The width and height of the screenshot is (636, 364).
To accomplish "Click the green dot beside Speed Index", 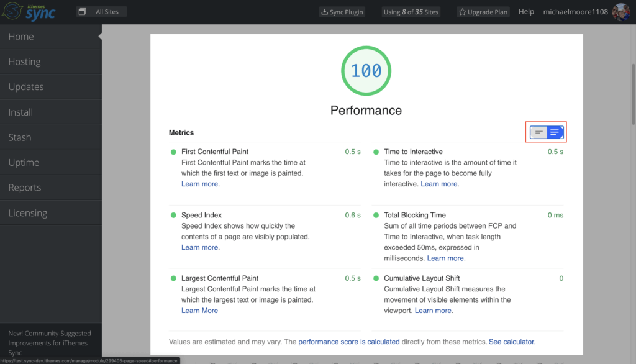I will [173, 215].
